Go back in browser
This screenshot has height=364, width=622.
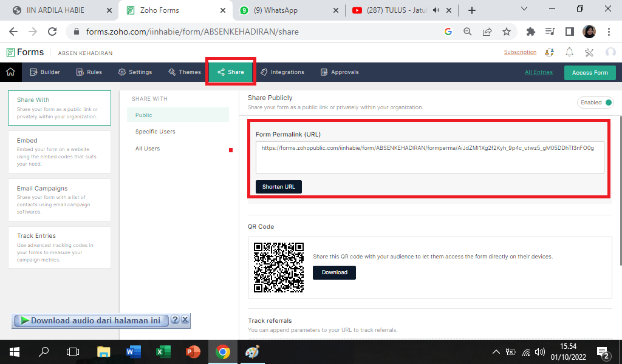pyautogui.click(x=13, y=32)
